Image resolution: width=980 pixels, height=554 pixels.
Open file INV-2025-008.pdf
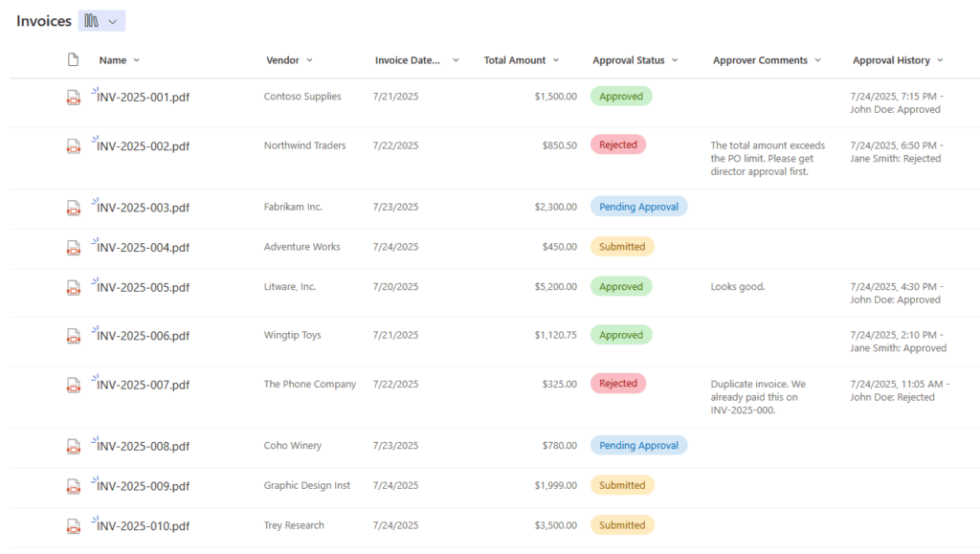click(144, 446)
